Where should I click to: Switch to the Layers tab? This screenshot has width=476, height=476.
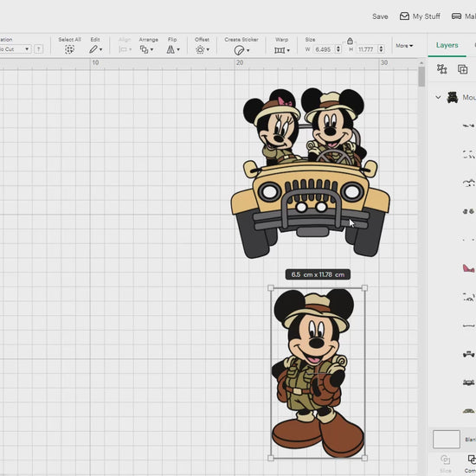(447, 45)
